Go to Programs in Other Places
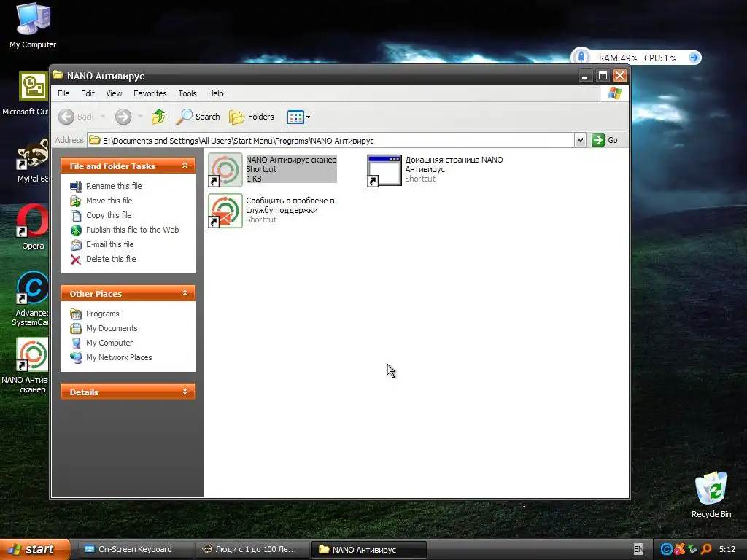The height and width of the screenshot is (560, 747). pos(94,314)
